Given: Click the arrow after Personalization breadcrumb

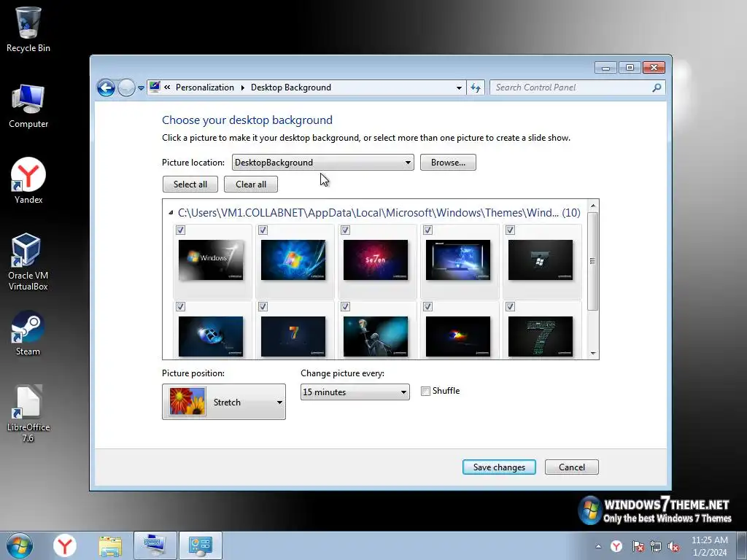Looking at the screenshot, I should tap(242, 87).
